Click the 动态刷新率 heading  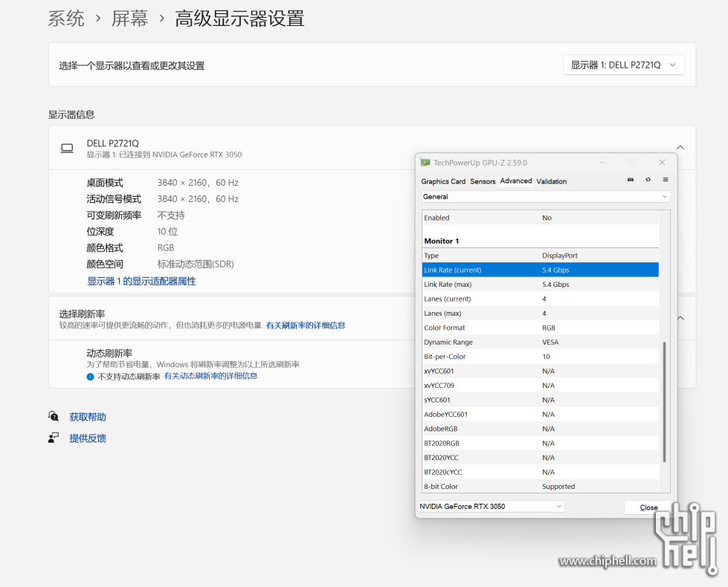[109, 353]
